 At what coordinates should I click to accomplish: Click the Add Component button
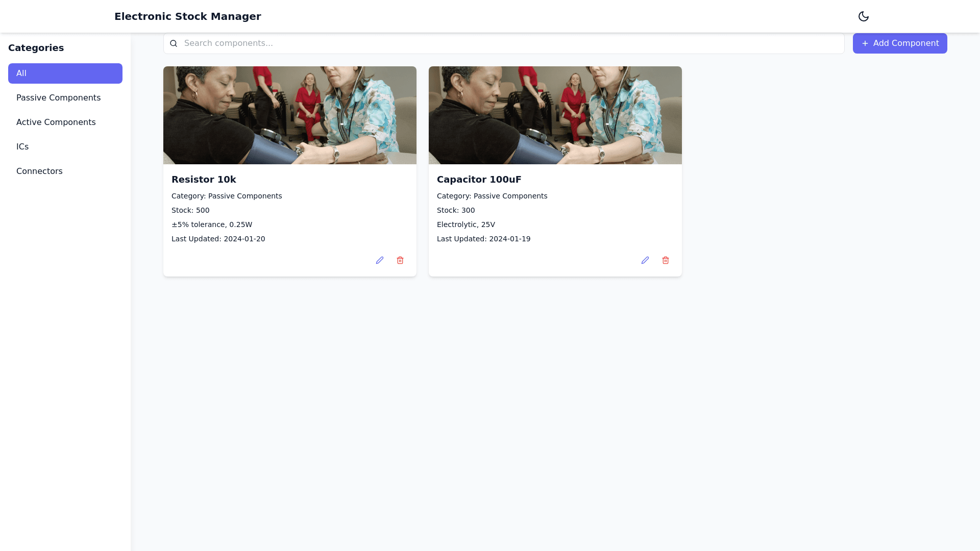[x=899, y=43]
